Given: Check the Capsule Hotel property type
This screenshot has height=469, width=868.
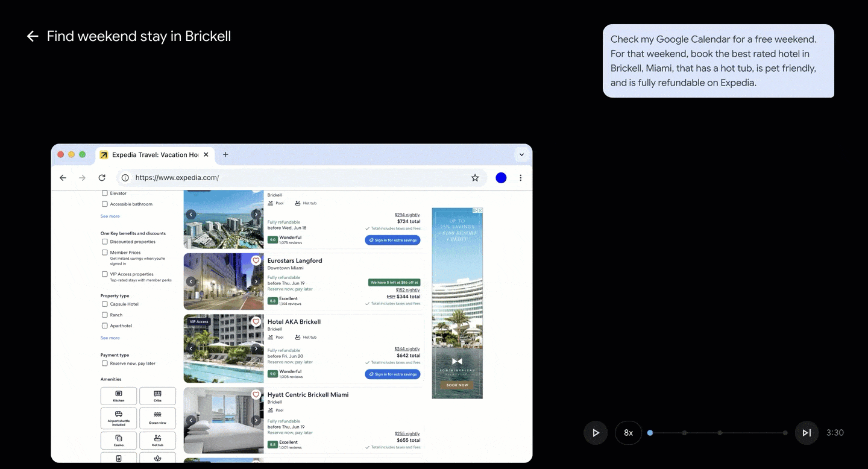Looking at the screenshot, I should point(105,304).
